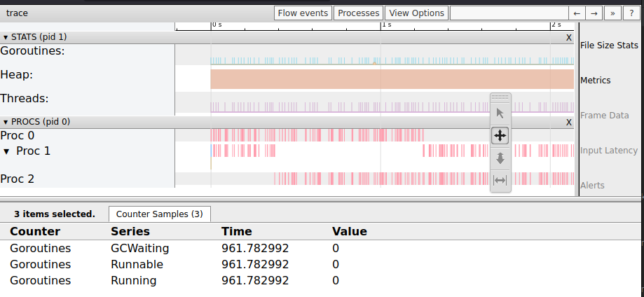Open the File Size Stats side tab

[x=609, y=46]
